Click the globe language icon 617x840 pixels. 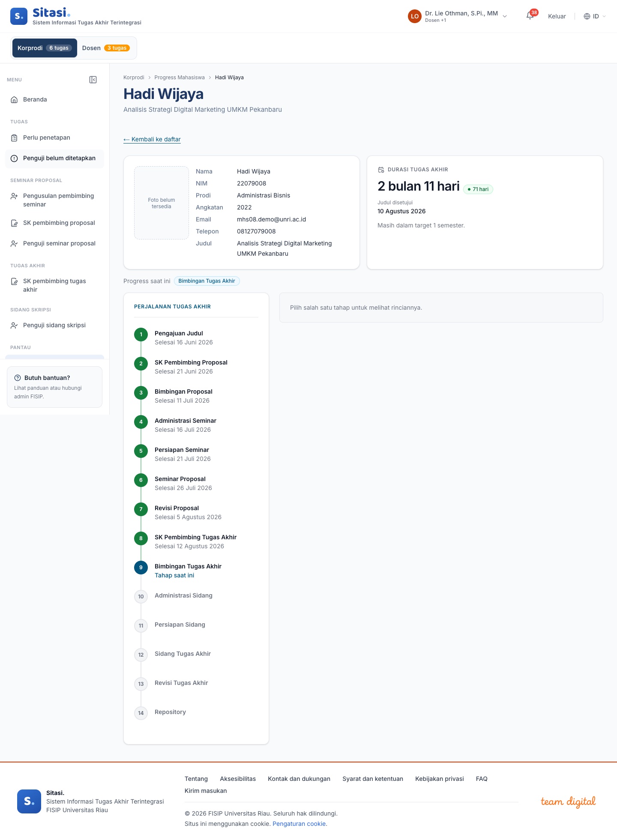click(587, 16)
